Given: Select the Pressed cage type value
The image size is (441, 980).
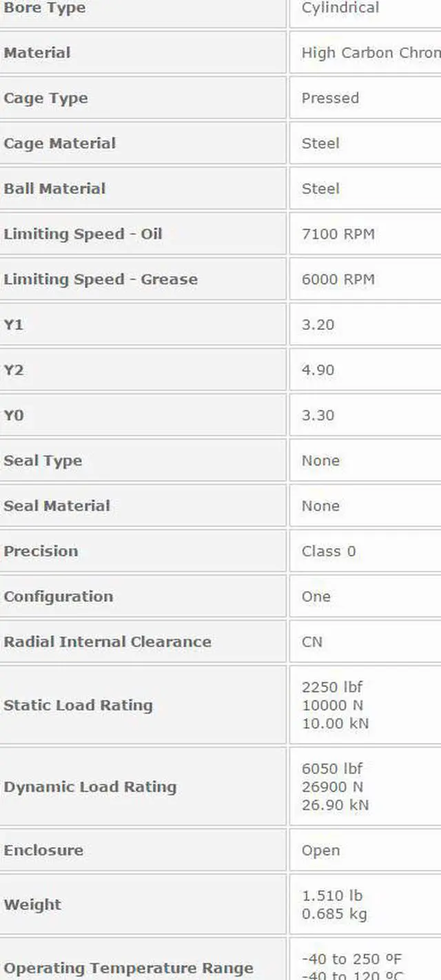Looking at the screenshot, I should tap(330, 98).
